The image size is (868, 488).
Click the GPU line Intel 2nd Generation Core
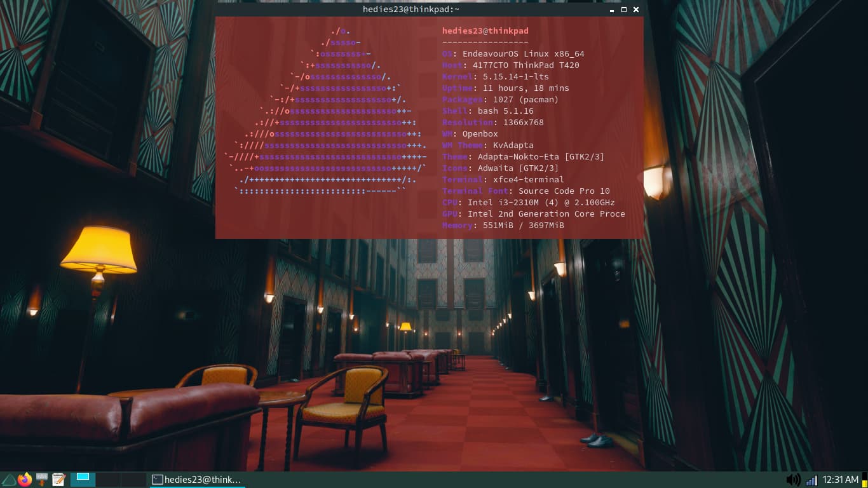tap(534, 214)
